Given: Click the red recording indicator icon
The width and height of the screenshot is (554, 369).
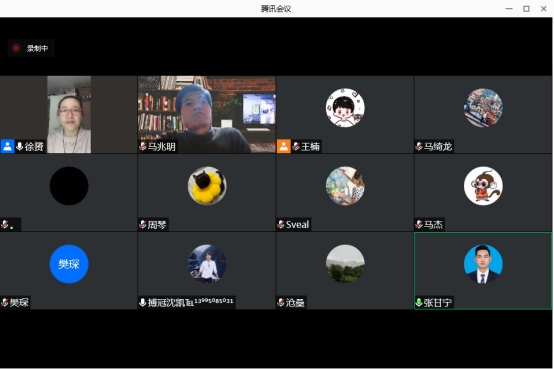Looking at the screenshot, I should click(x=16, y=48).
